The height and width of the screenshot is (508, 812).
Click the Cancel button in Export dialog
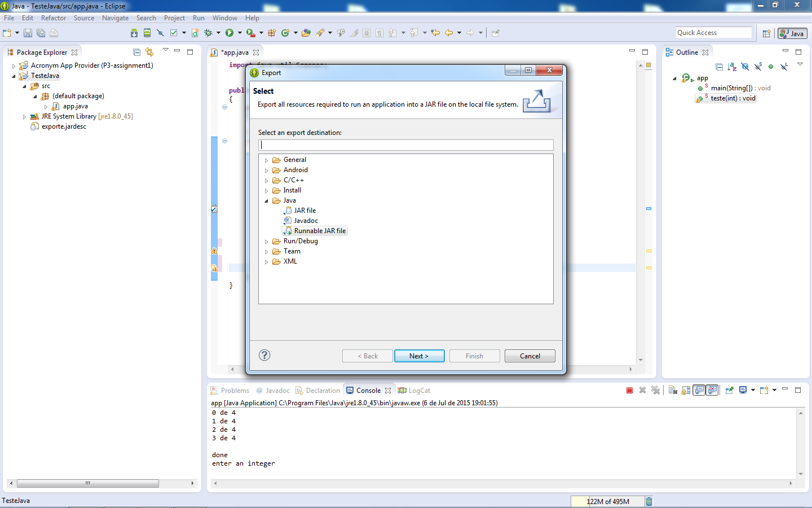pyautogui.click(x=529, y=356)
